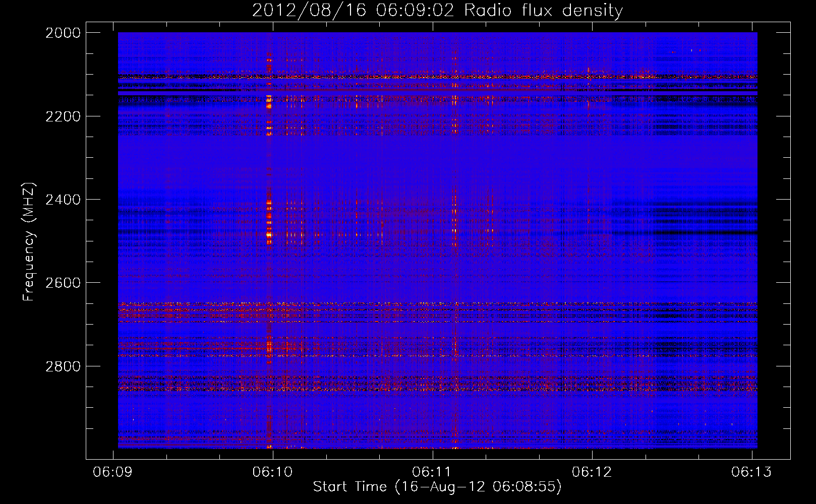Click the 06:10 time tick label
816x504 pixels.
pyautogui.click(x=273, y=472)
